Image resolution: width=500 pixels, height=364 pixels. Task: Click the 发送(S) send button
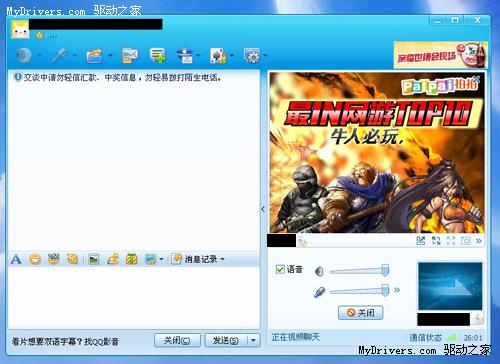coord(226,340)
